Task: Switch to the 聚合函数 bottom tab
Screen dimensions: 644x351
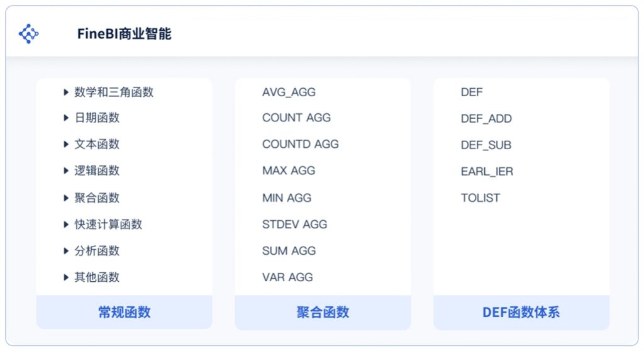Action: pyautogui.click(x=323, y=312)
